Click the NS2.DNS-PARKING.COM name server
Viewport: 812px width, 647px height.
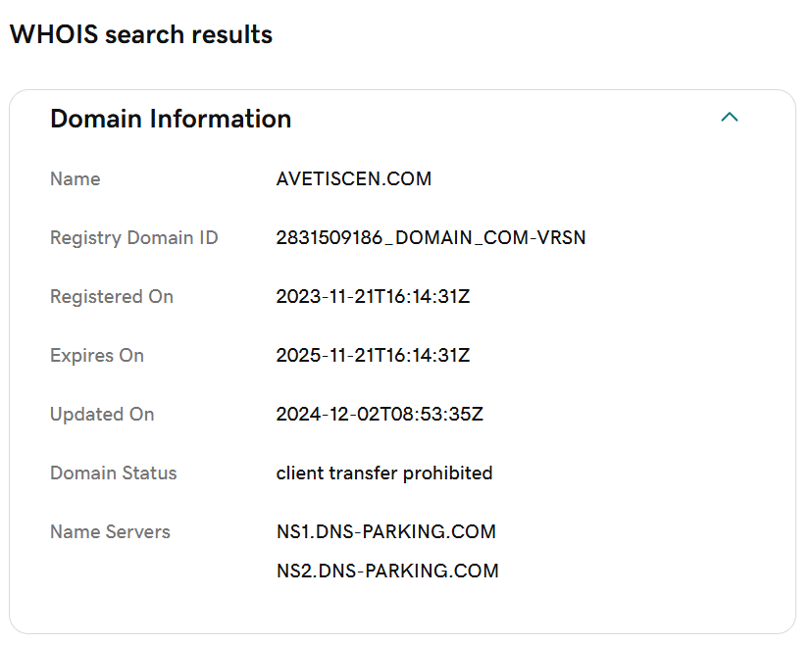click(x=388, y=571)
